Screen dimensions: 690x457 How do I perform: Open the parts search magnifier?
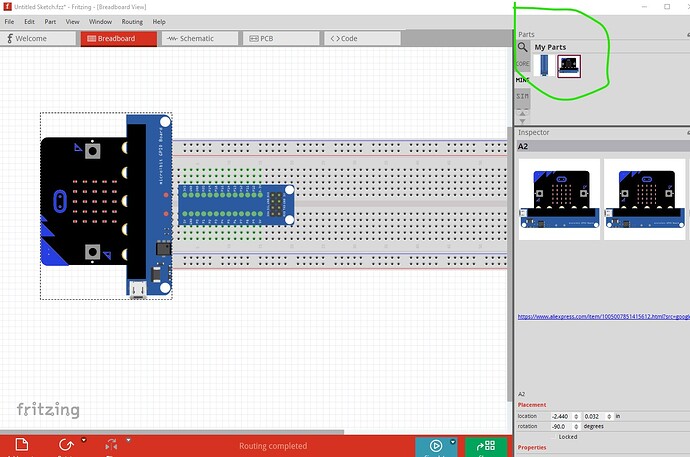point(522,47)
